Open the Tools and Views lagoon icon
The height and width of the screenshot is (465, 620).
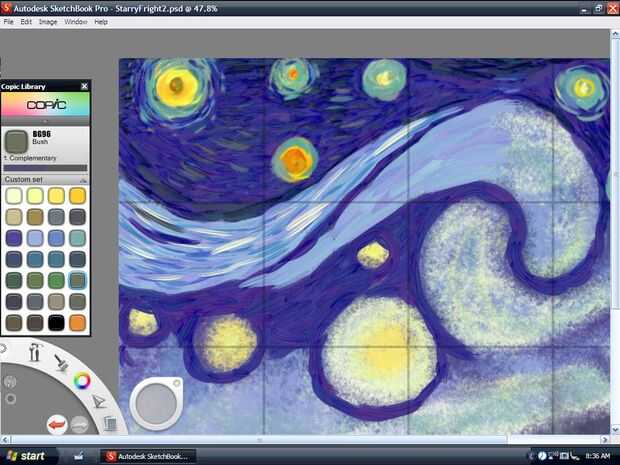tap(34, 352)
